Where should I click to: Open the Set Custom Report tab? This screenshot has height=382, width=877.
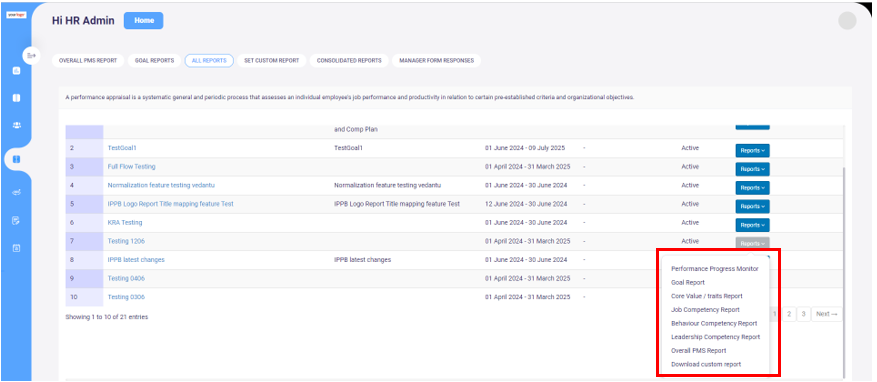pos(272,60)
